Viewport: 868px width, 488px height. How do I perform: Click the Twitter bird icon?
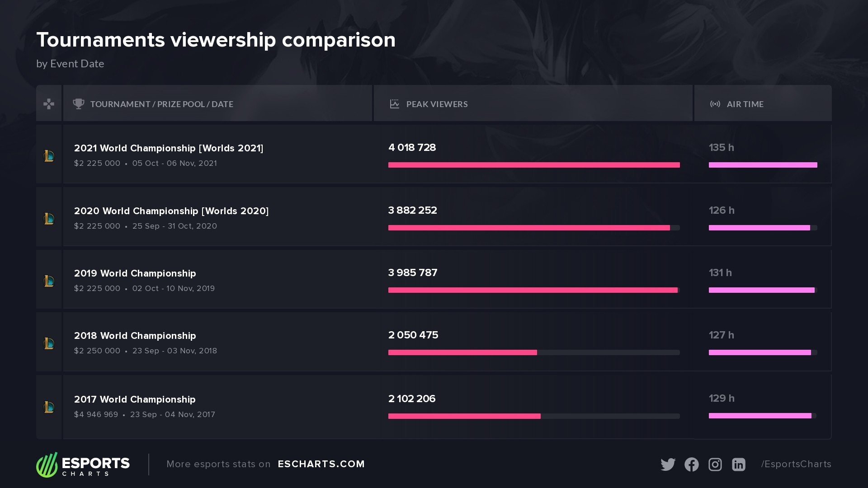[x=668, y=465]
